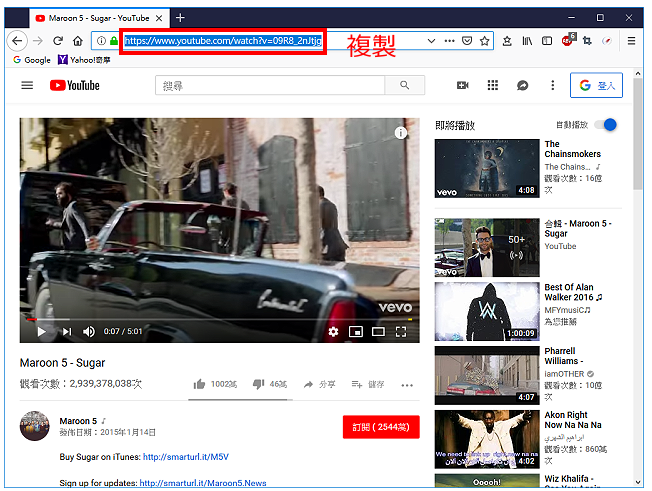This screenshot has height=491, width=652.
Task: Switch to theater mode icon
Action: (x=378, y=332)
